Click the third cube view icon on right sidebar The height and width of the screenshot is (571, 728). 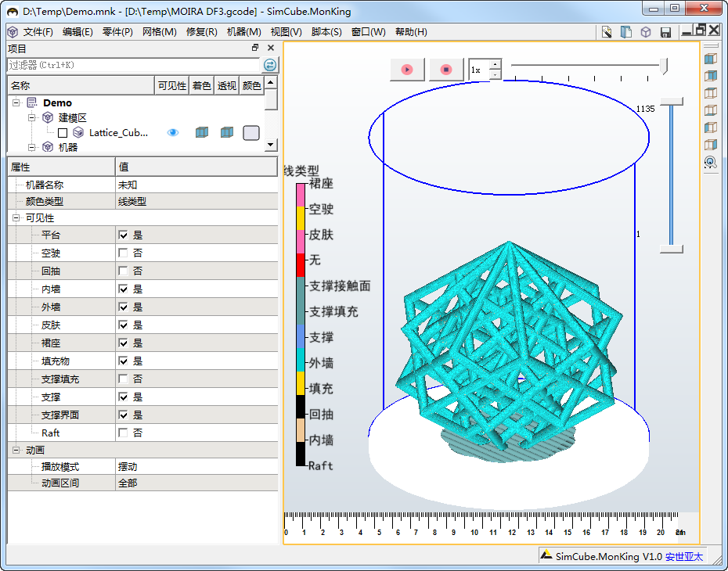(710, 93)
